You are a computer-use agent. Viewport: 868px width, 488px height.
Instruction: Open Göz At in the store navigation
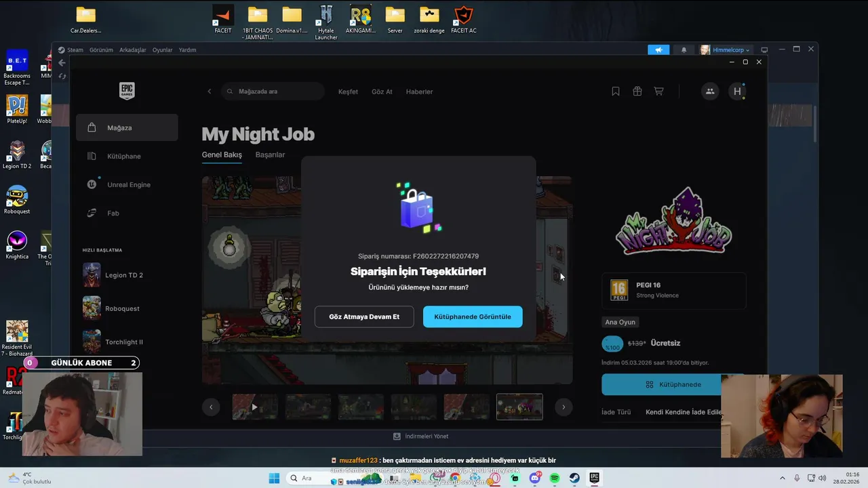[382, 91]
